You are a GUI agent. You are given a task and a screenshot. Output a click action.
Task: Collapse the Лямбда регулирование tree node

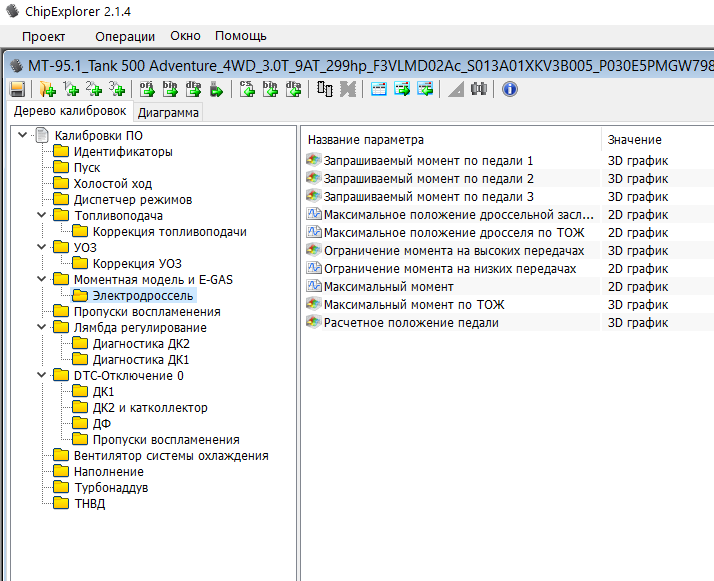pyautogui.click(x=42, y=328)
